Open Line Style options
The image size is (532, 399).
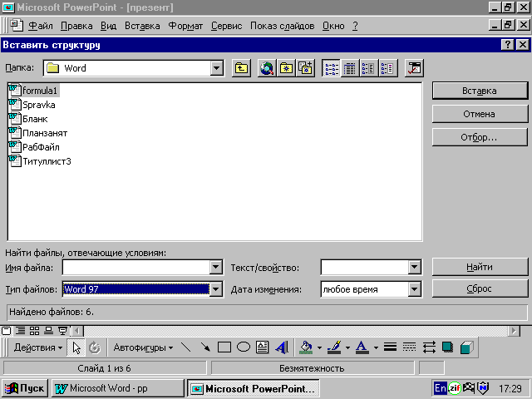(x=390, y=347)
